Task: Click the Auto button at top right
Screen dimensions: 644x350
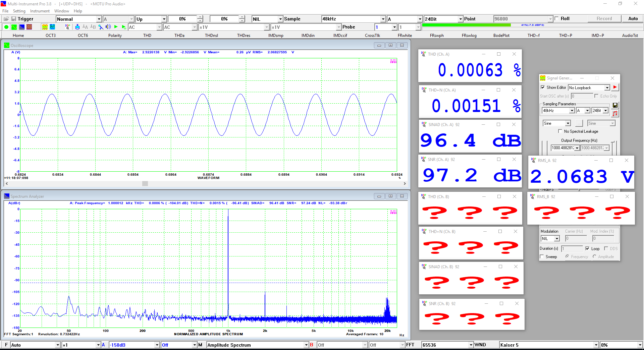Action: tap(633, 19)
